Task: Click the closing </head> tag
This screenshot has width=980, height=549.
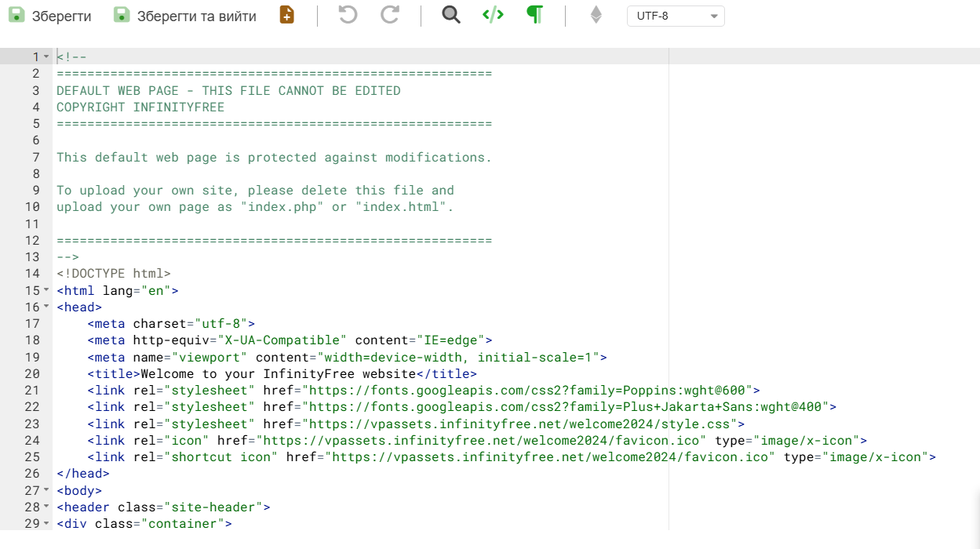Action: (83, 474)
